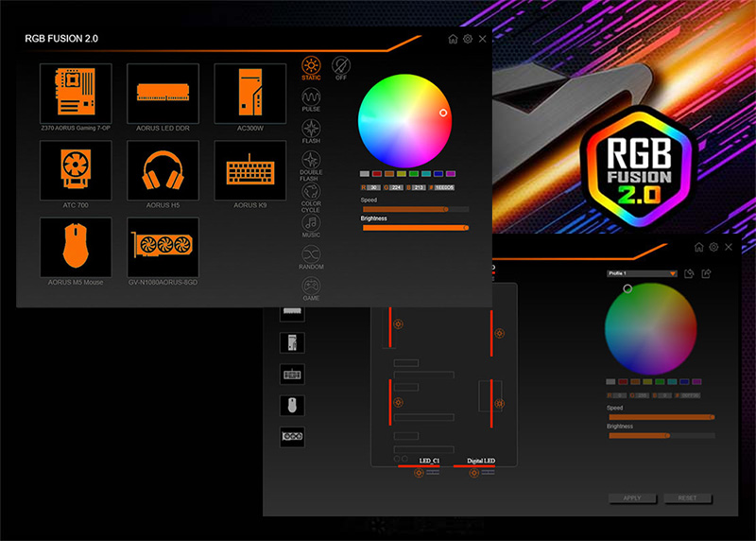Choose the ATC 700 cooler tile
Viewport: 756px width, 541px height.
pyautogui.click(x=76, y=170)
